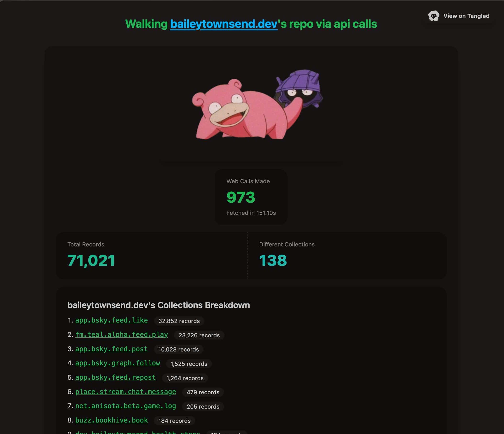Open net.anisota.beta.game.log collection link
Screen dimensions: 504x434
[x=125, y=406]
